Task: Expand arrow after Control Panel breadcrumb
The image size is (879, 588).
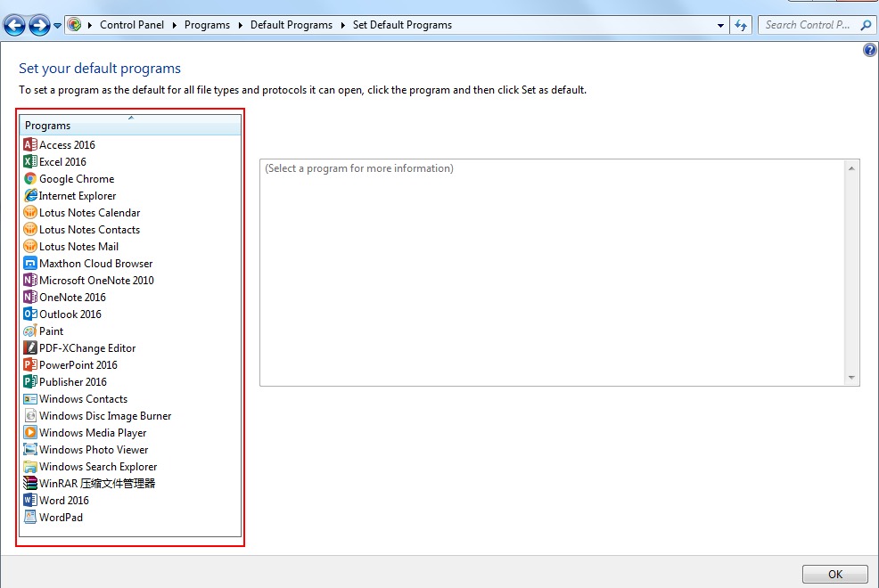Action: pyautogui.click(x=175, y=25)
